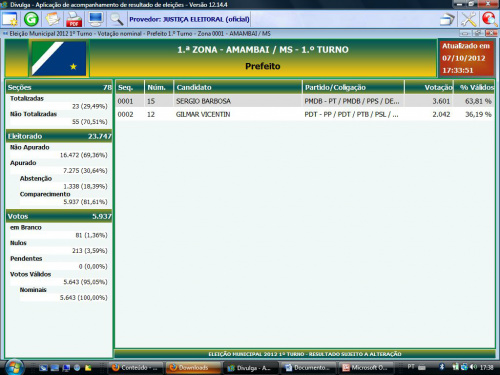This screenshot has height=375, width=500.
Task: Switch to Conteúdo Firefox taskbar button
Action: tap(136, 368)
